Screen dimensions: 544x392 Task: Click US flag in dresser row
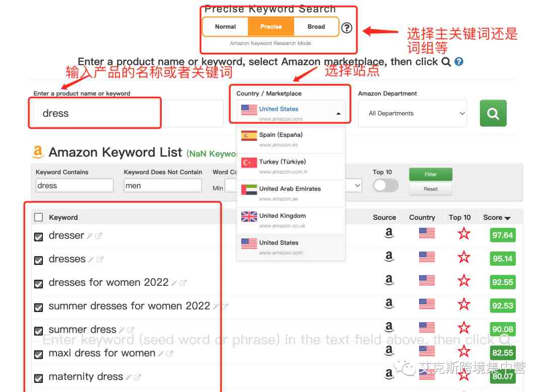[427, 233]
